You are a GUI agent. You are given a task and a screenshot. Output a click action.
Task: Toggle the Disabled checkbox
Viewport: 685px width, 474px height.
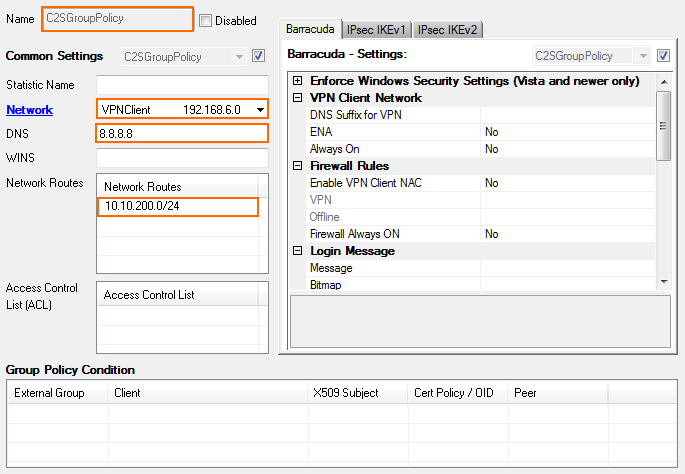pyautogui.click(x=205, y=21)
